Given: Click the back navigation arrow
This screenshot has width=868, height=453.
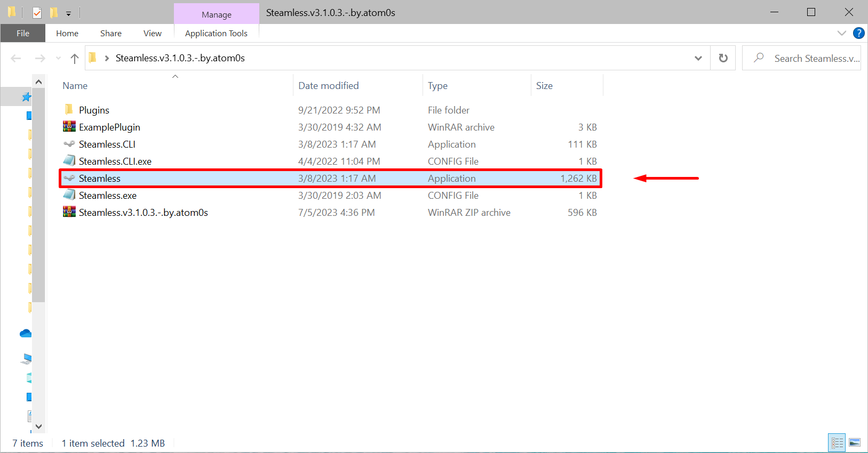Looking at the screenshot, I should pyautogui.click(x=16, y=58).
